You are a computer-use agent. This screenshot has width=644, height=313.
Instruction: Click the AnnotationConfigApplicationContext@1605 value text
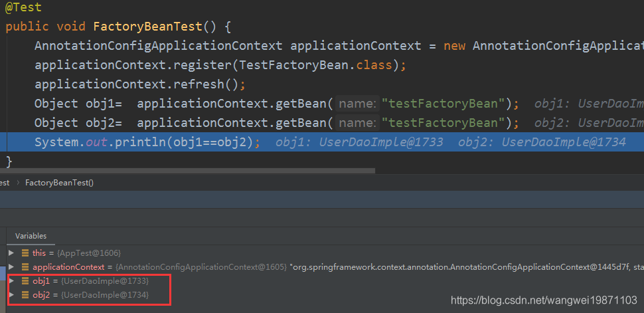click(x=201, y=267)
